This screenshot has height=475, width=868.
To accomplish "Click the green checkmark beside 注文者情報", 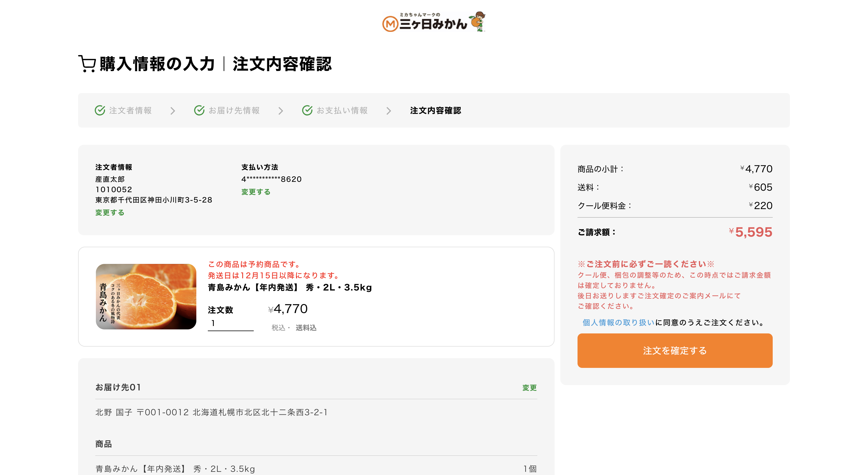I will (100, 110).
